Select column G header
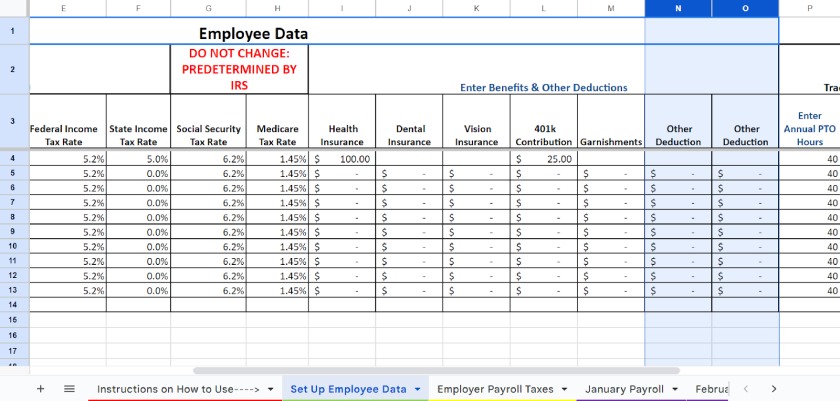This screenshot has height=401, width=840. [x=208, y=9]
